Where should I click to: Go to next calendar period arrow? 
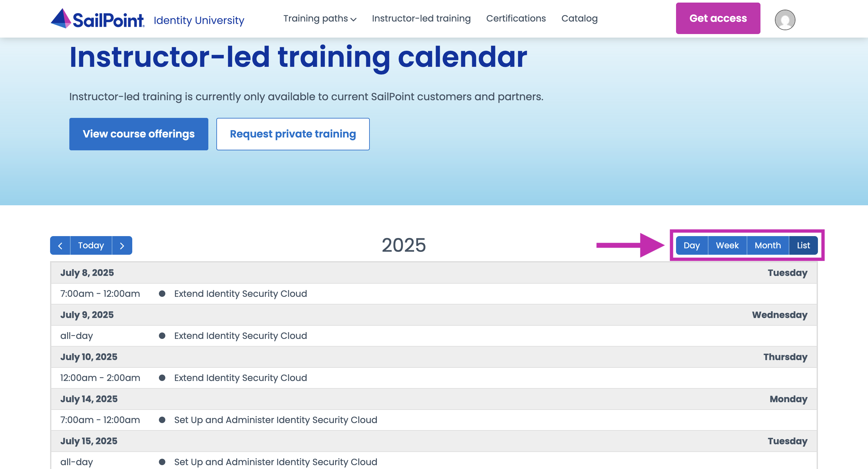click(x=122, y=245)
